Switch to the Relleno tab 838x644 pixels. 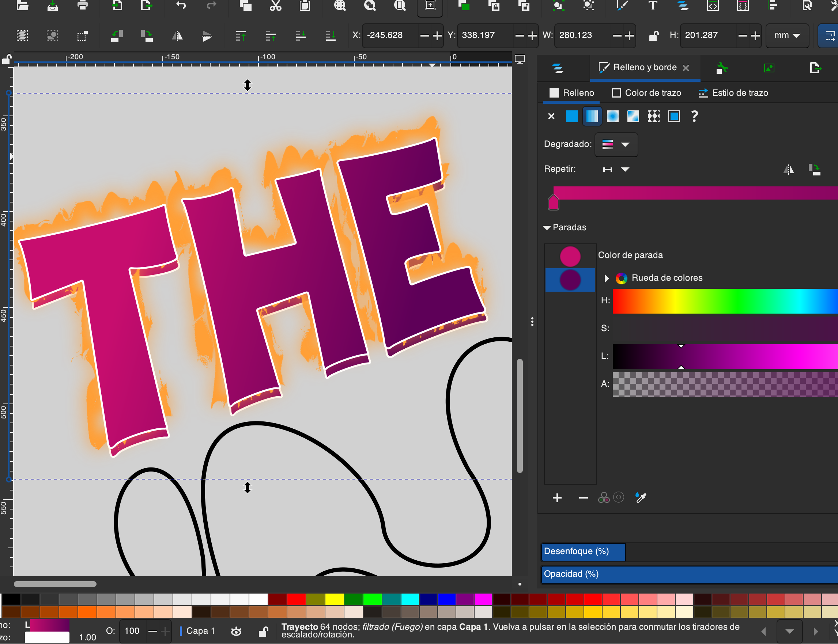(x=571, y=93)
